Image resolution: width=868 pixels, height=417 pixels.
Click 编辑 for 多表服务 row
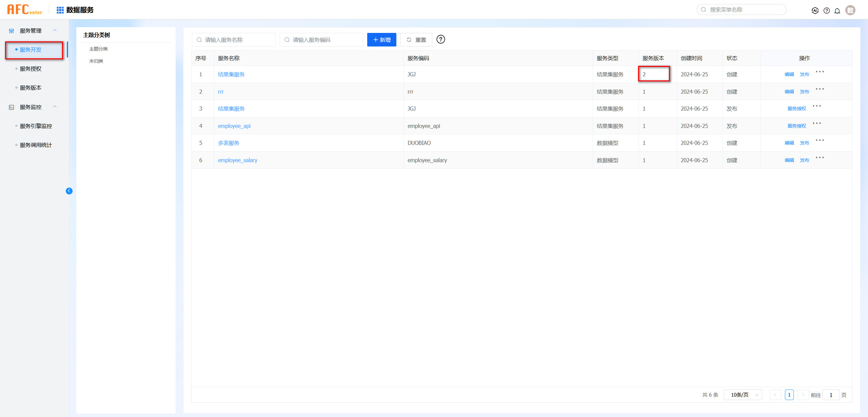789,143
